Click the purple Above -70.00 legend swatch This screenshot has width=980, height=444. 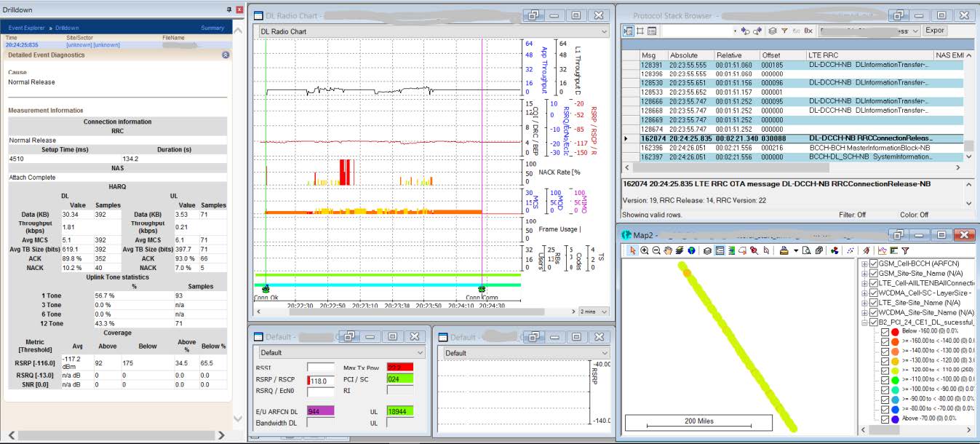tap(896, 419)
